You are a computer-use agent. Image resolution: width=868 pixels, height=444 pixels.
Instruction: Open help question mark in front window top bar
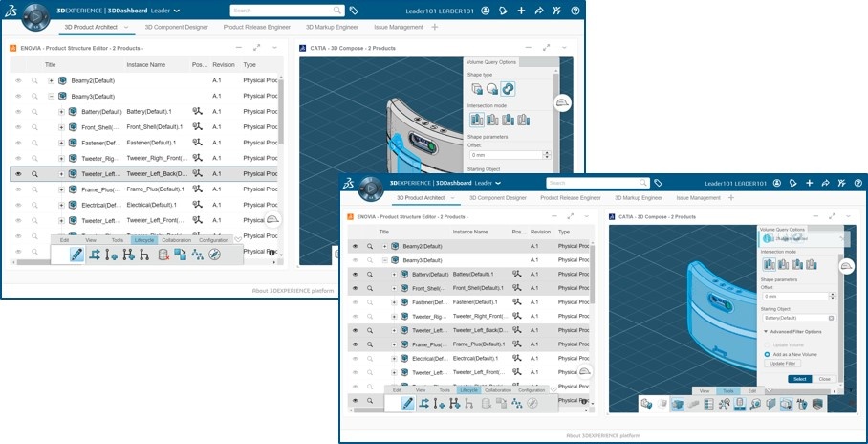click(857, 183)
